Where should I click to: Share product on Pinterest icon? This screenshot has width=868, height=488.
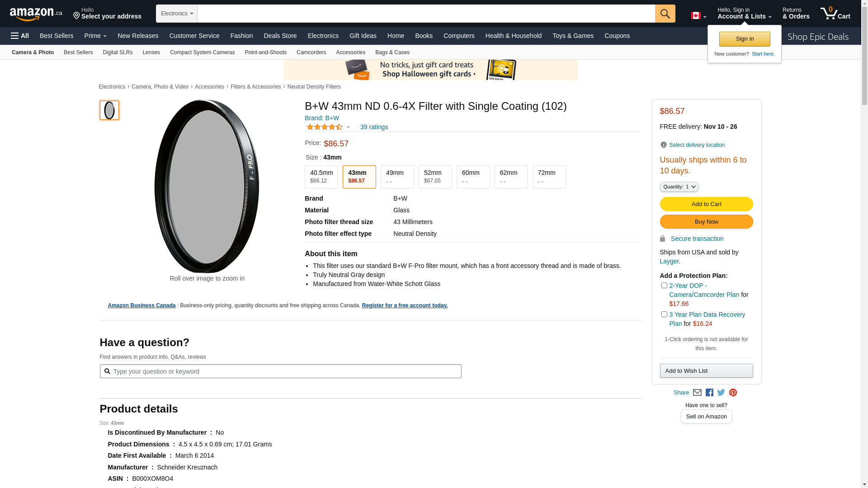coord(733,393)
